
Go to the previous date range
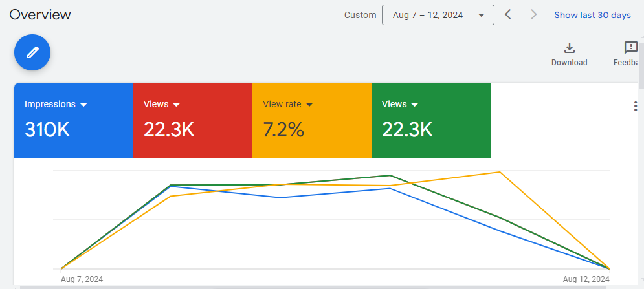click(508, 15)
